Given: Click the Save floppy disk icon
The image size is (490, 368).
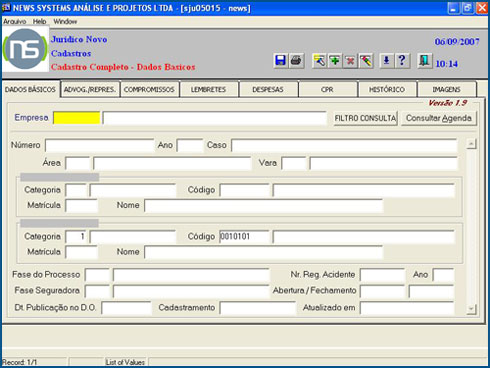Looking at the screenshot, I should pyautogui.click(x=280, y=61).
